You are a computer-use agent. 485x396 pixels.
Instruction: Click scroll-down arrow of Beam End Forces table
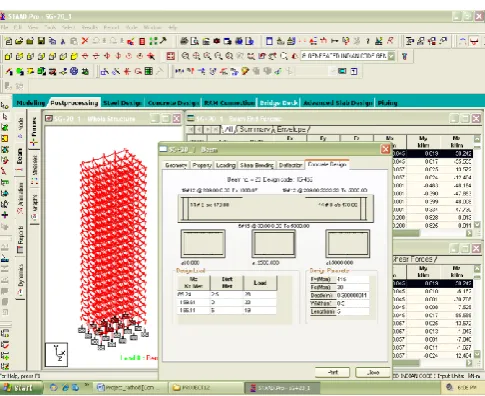click(x=477, y=225)
